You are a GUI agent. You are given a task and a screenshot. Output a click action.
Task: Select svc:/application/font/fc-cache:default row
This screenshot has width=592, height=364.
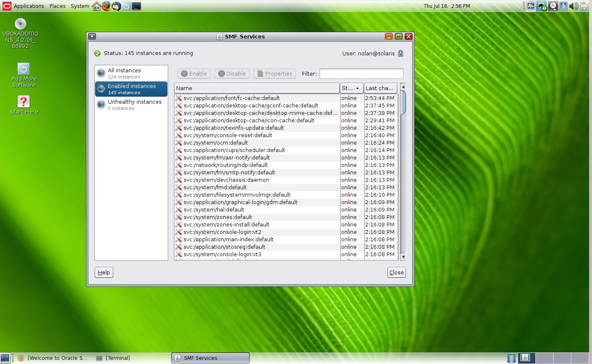[286, 98]
